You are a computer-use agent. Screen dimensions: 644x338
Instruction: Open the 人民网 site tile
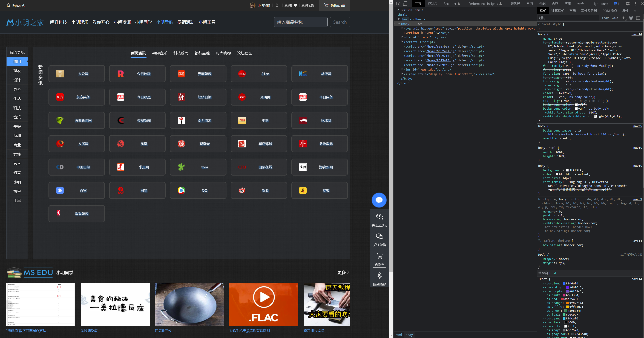[x=76, y=144]
